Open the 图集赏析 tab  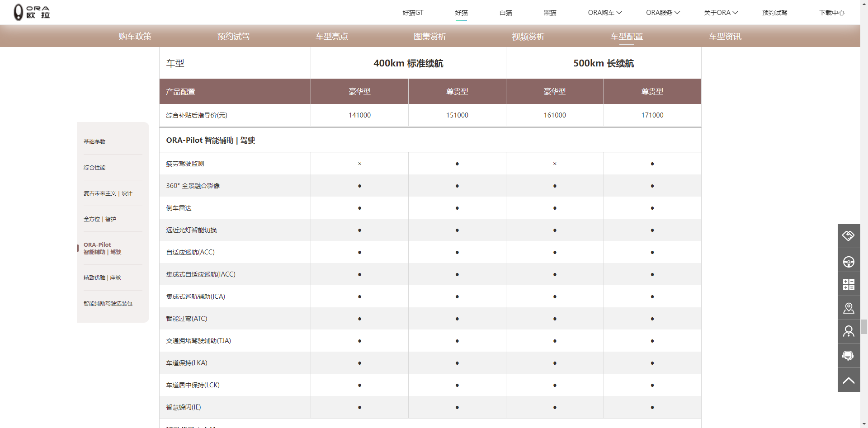(429, 37)
